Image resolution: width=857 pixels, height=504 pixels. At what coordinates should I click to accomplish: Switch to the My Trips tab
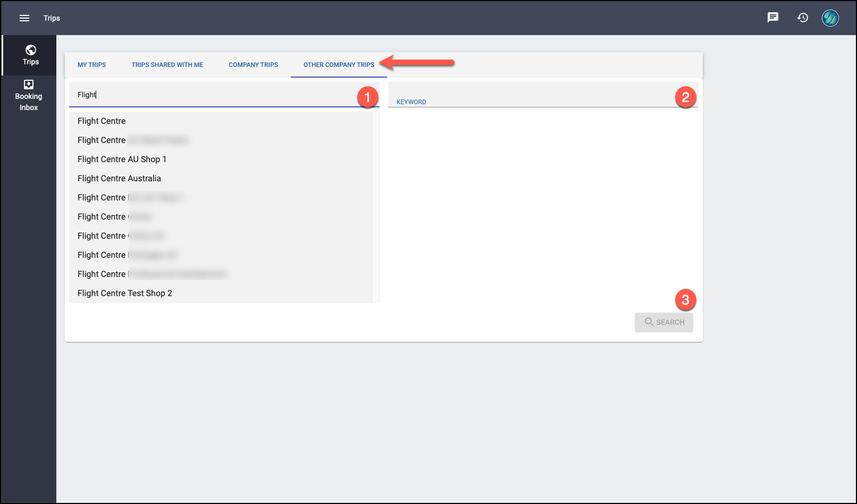point(92,65)
